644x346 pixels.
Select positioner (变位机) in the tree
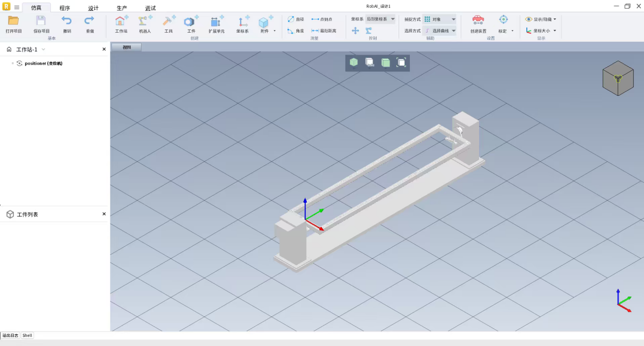click(x=43, y=63)
